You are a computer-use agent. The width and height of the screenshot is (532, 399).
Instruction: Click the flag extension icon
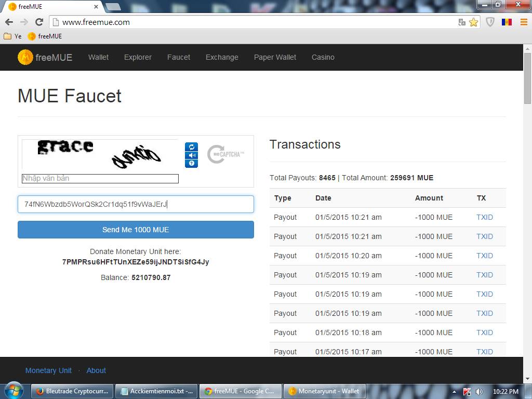coord(507,22)
